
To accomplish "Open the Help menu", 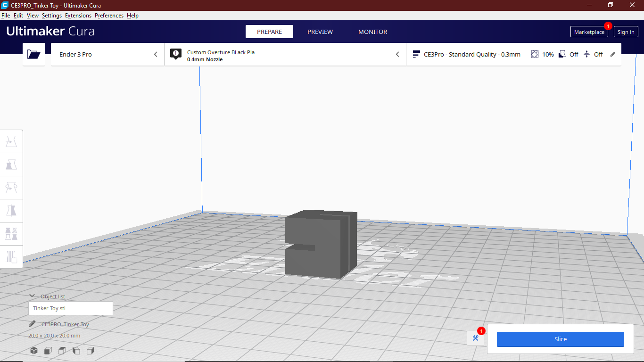I will (x=132, y=16).
